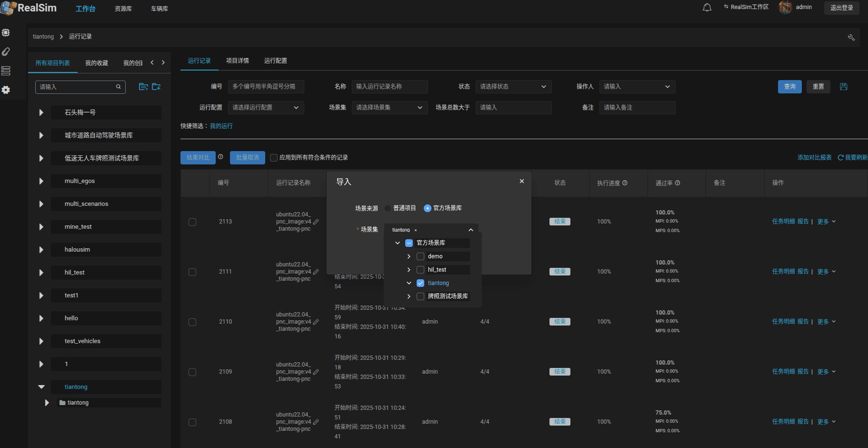Click the 我的运行 quick filter link
868x448 pixels.
point(221,126)
